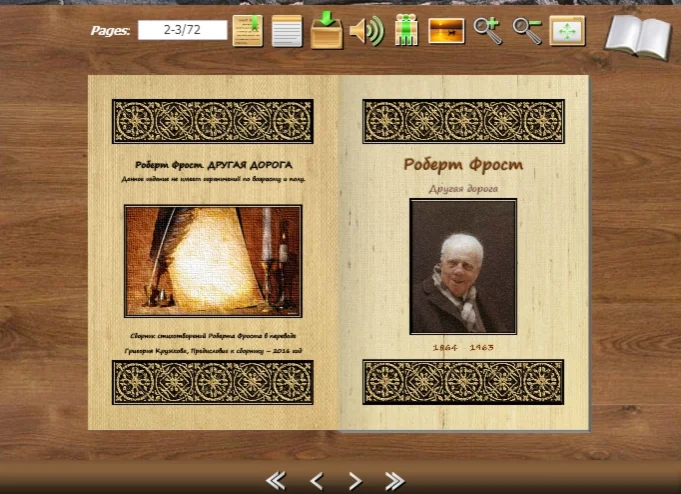Zoom out with the minus magnifier

[x=527, y=30]
